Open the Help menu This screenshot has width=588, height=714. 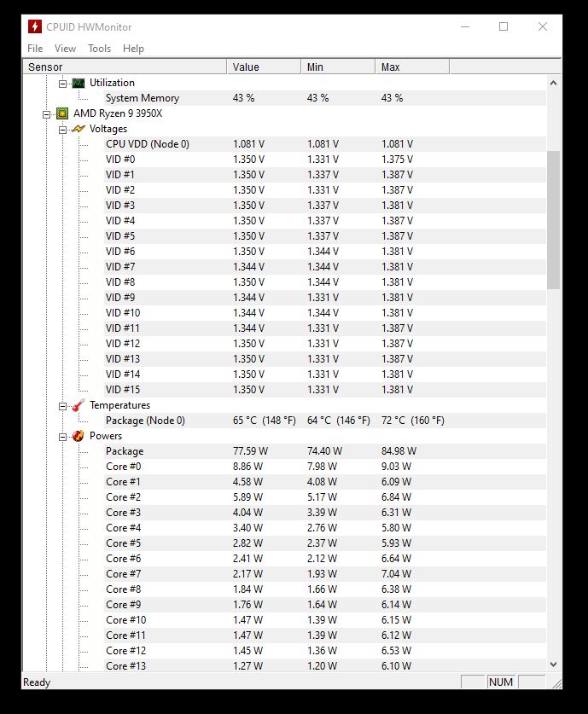click(133, 49)
